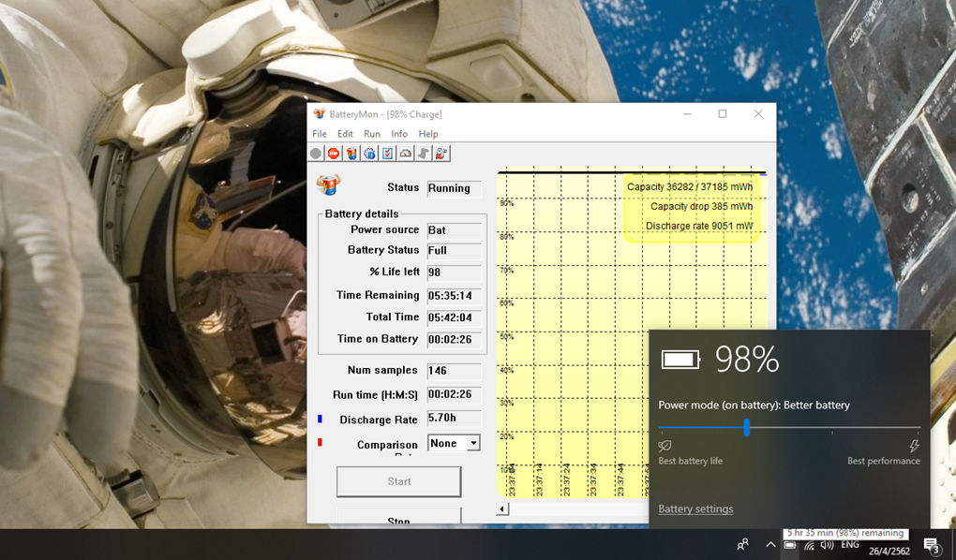Click the gauge meter toolbar icon
This screenshot has height=560, width=956.
405,154
